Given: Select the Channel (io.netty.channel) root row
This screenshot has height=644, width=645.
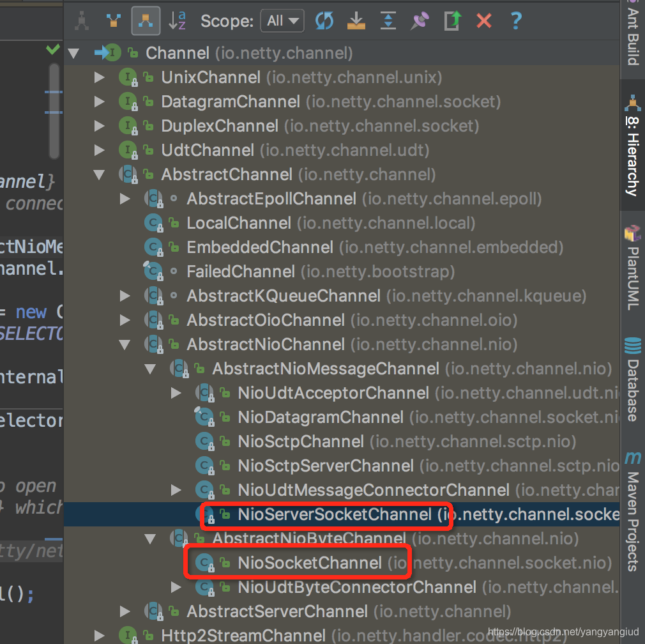Looking at the screenshot, I should coord(342,53).
